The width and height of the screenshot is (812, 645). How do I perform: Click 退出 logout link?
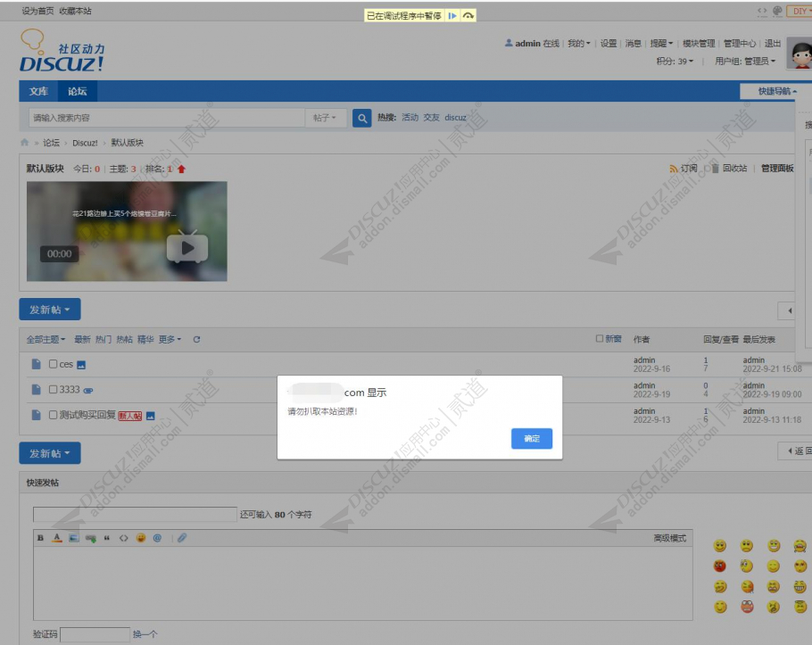point(772,44)
